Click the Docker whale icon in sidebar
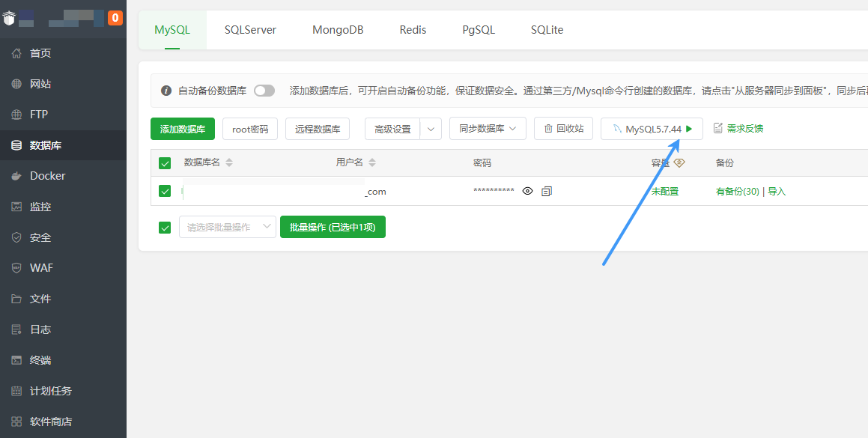This screenshot has height=438, width=868. 16,176
